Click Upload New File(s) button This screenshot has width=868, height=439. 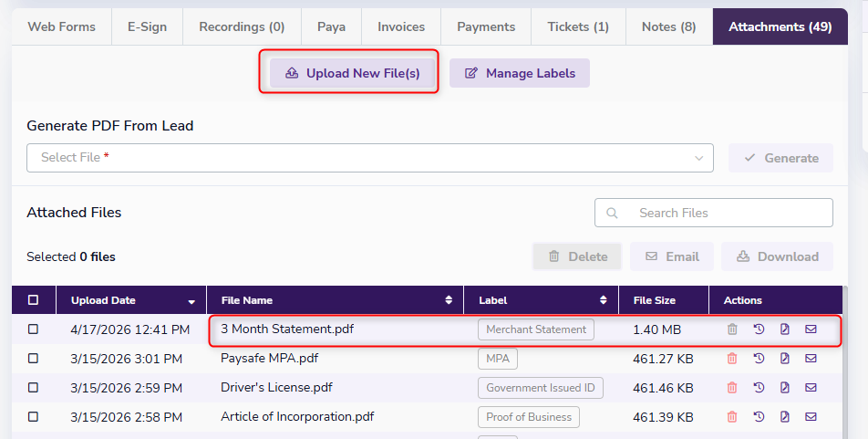[353, 73]
